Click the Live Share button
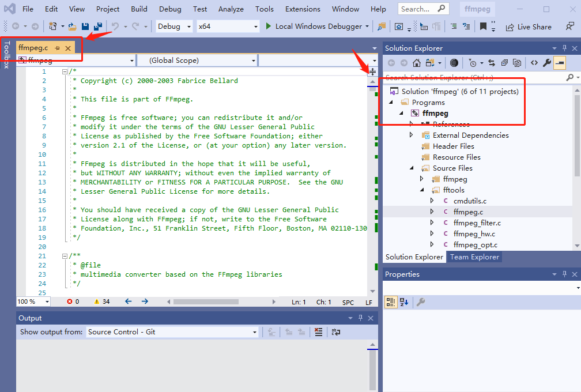 (x=528, y=27)
